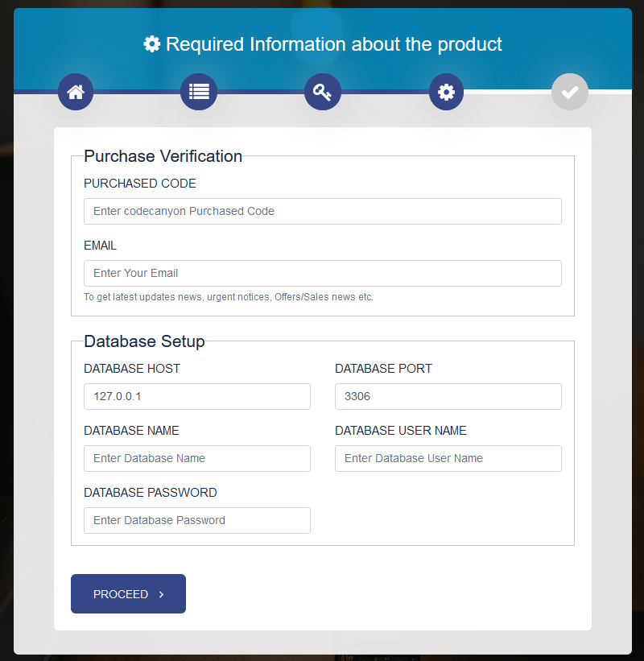Click the home step icon
This screenshot has width=644, height=661.
pos(76,92)
